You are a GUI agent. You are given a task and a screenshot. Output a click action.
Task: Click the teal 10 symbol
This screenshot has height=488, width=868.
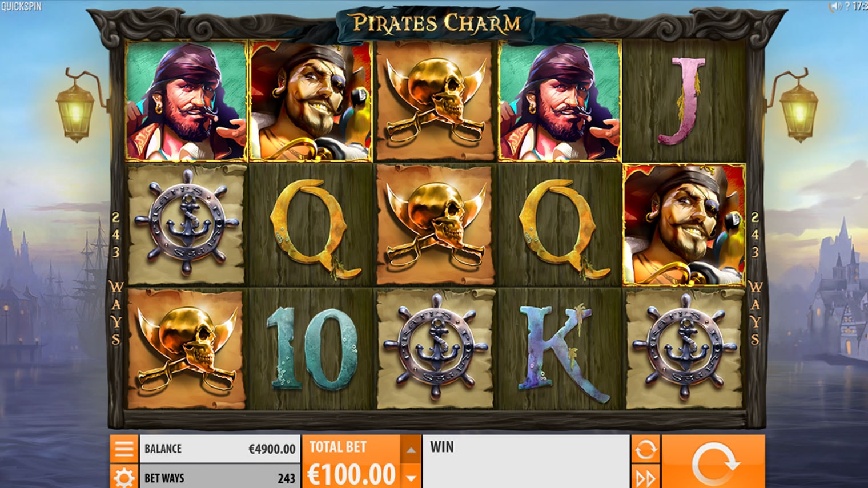pos(312,348)
